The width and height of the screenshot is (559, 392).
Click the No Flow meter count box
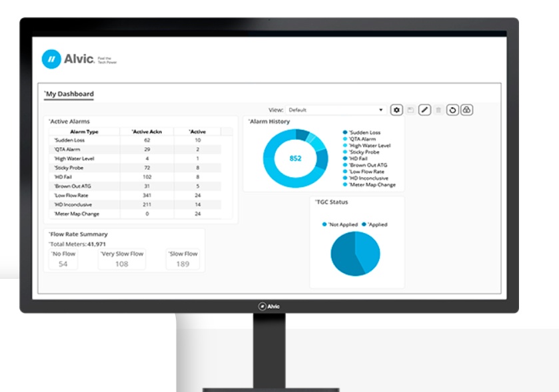point(63,260)
